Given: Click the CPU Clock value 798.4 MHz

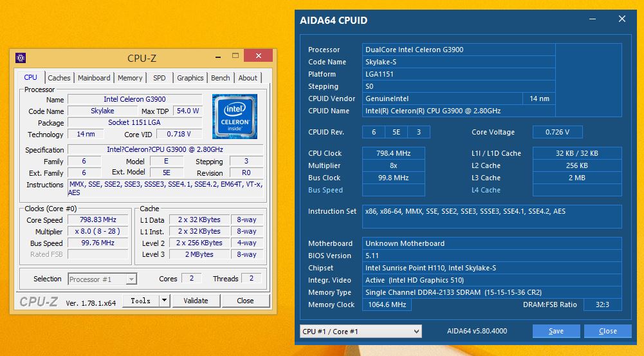Looking at the screenshot, I should click(x=394, y=153).
